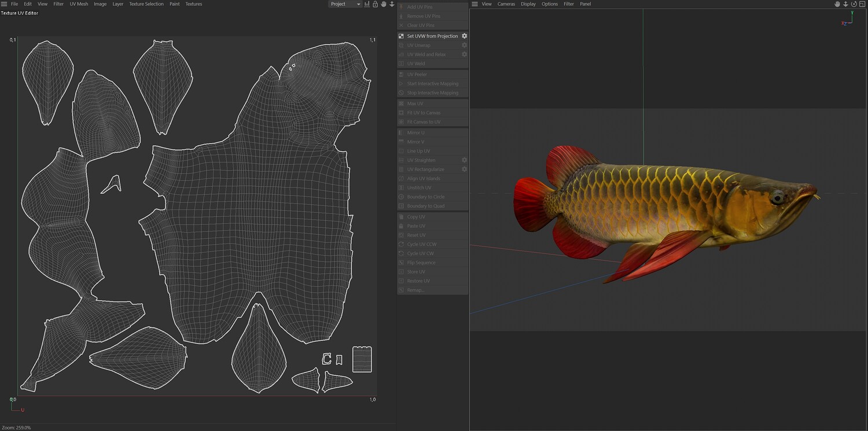868x431 pixels.
Task: Click the Reset UV command
Action: pyautogui.click(x=433, y=235)
